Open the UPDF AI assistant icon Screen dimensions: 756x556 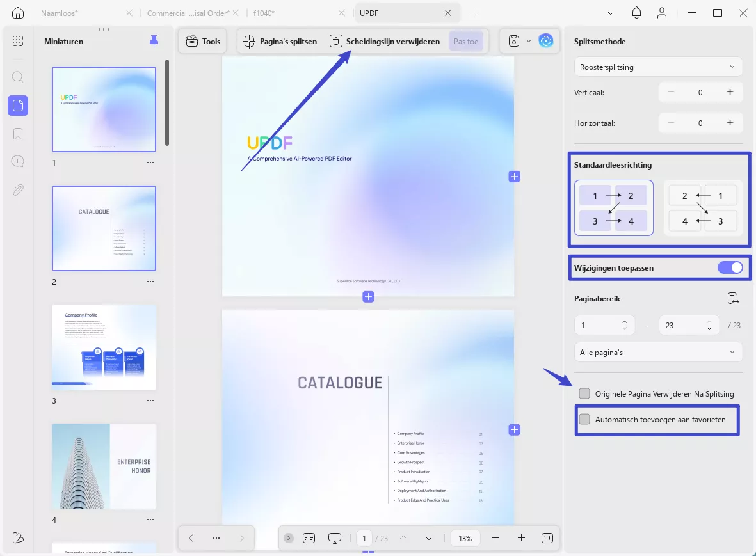pos(546,42)
